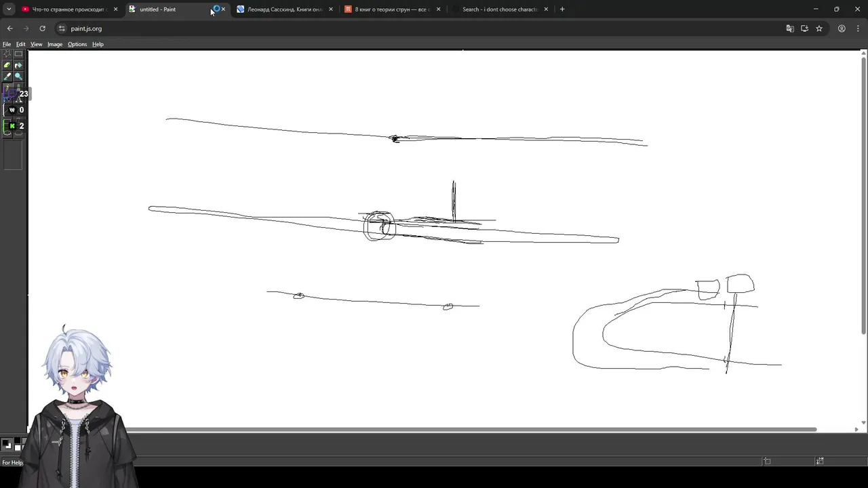The height and width of the screenshot is (488, 868).
Task: Activate the Pick Color eyedropper tool
Action: pos(7,76)
